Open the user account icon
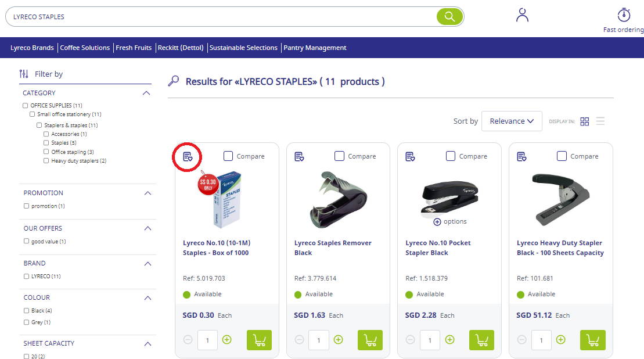 [523, 15]
